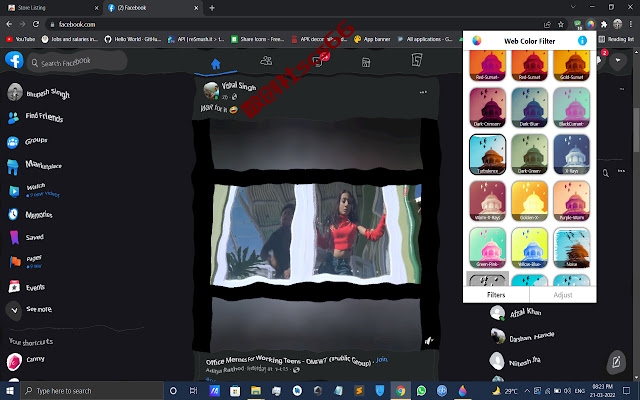This screenshot has height=400, width=640.
Task: Apply the Noise filter
Action: click(571, 248)
